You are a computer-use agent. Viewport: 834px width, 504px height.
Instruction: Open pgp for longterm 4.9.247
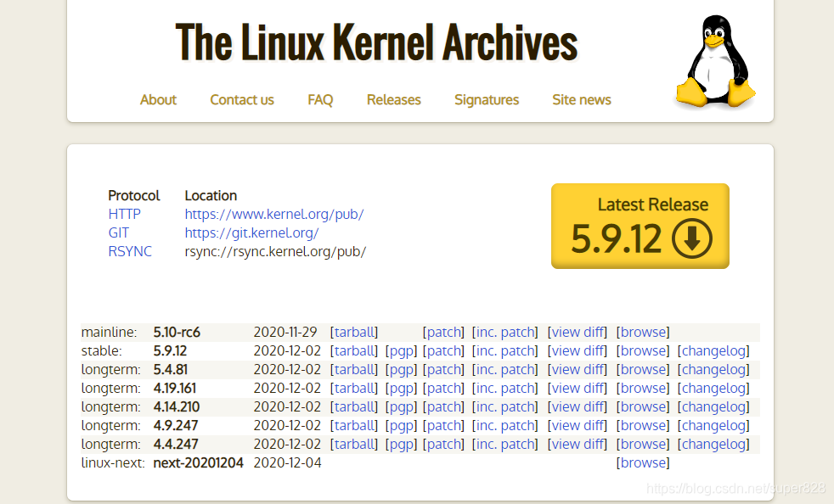pyautogui.click(x=401, y=425)
